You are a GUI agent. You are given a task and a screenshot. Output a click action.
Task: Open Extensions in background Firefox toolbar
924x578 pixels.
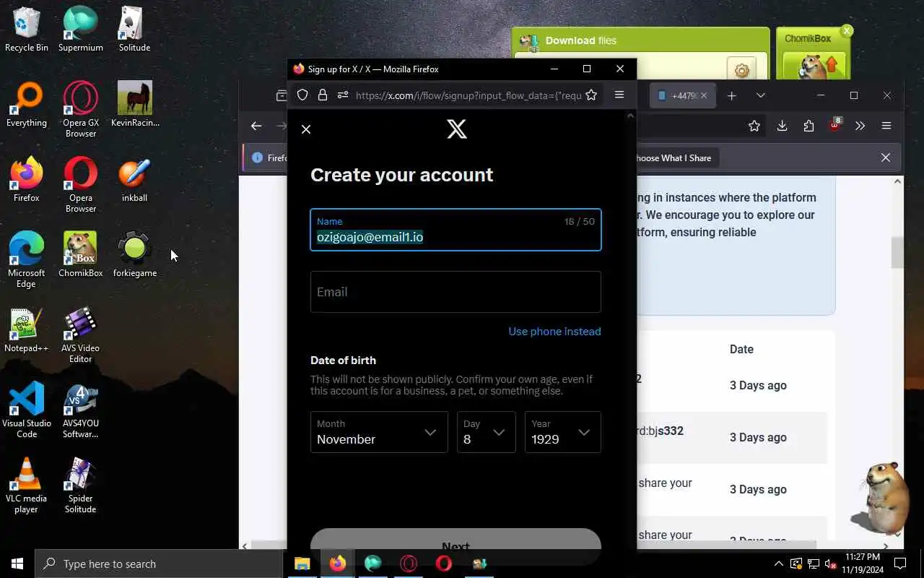pyautogui.click(x=808, y=126)
